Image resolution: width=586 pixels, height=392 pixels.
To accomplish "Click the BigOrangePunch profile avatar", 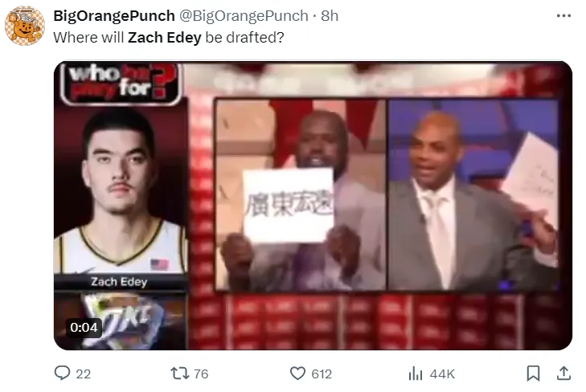I will (25, 26).
